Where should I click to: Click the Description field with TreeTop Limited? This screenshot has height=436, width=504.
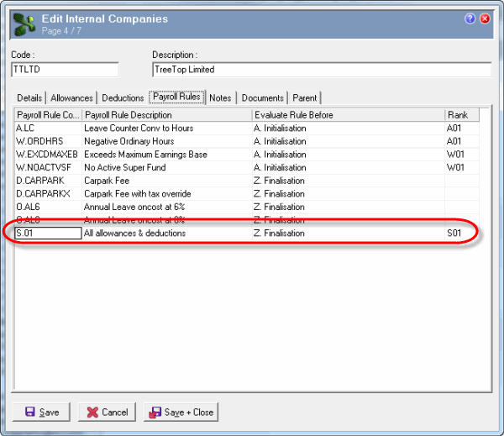pos(321,70)
